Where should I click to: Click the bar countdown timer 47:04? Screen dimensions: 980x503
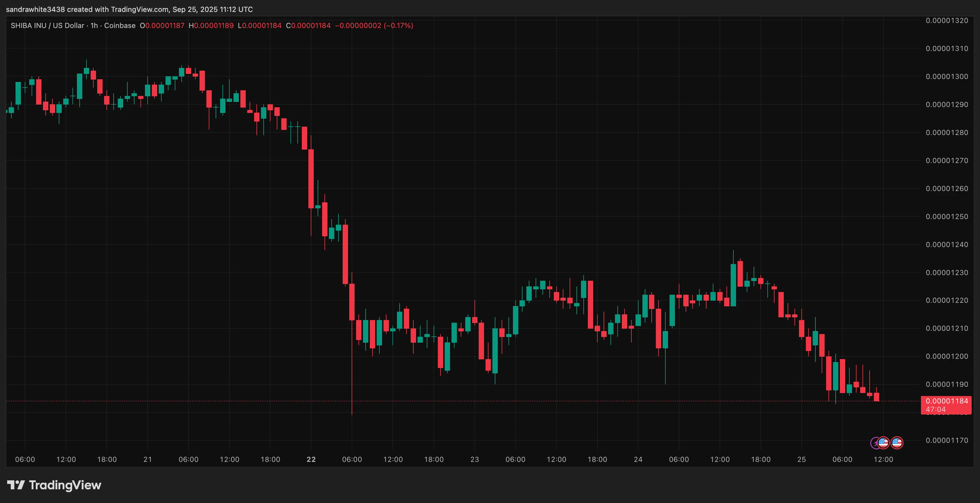936,409
